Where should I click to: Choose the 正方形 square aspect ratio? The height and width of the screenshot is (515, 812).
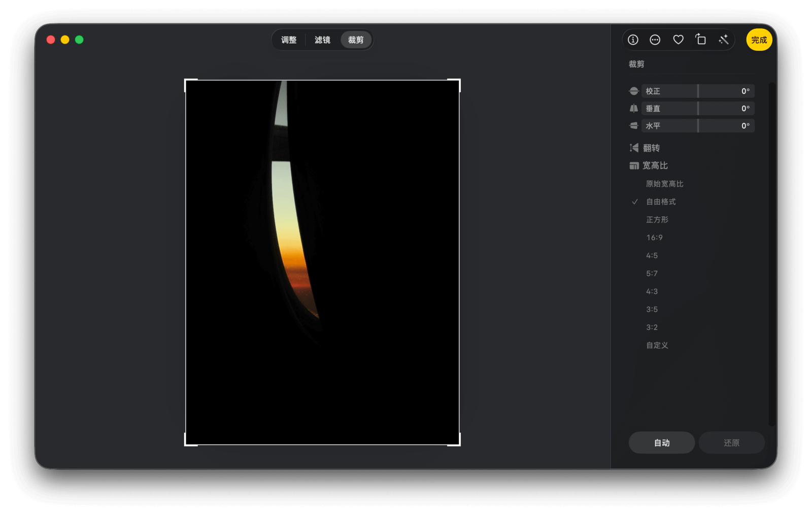[657, 220]
